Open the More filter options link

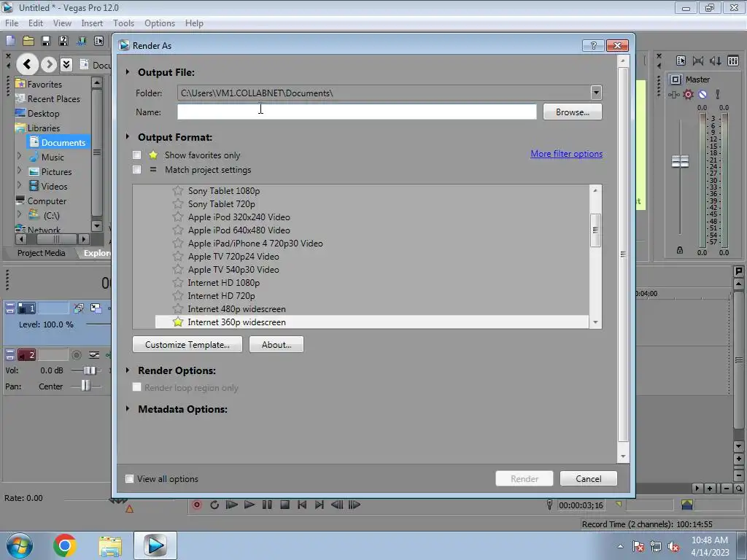click(x=566, y=154)
